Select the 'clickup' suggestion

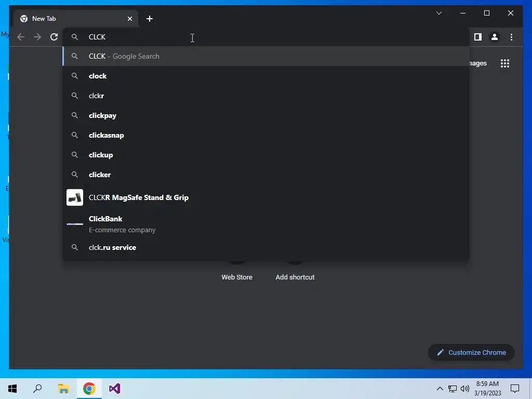click(266, 155)
